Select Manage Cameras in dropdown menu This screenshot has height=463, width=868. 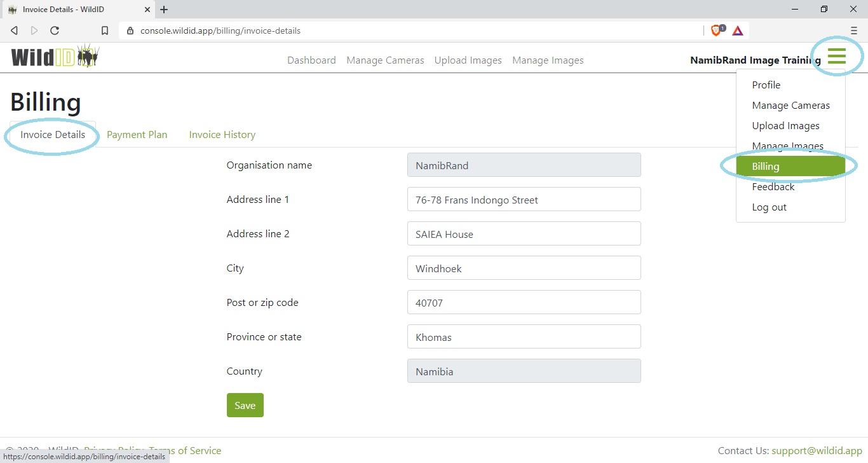pyautogui.click(x=790, y=106)
